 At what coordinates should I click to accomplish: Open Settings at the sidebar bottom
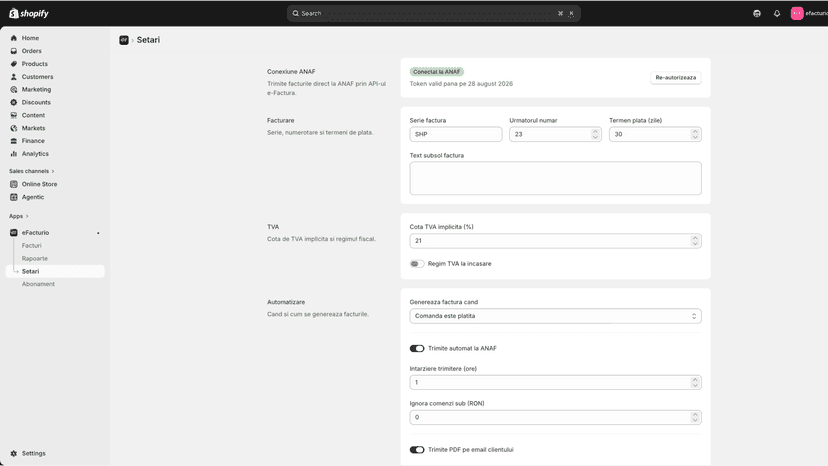coord(33,453)
